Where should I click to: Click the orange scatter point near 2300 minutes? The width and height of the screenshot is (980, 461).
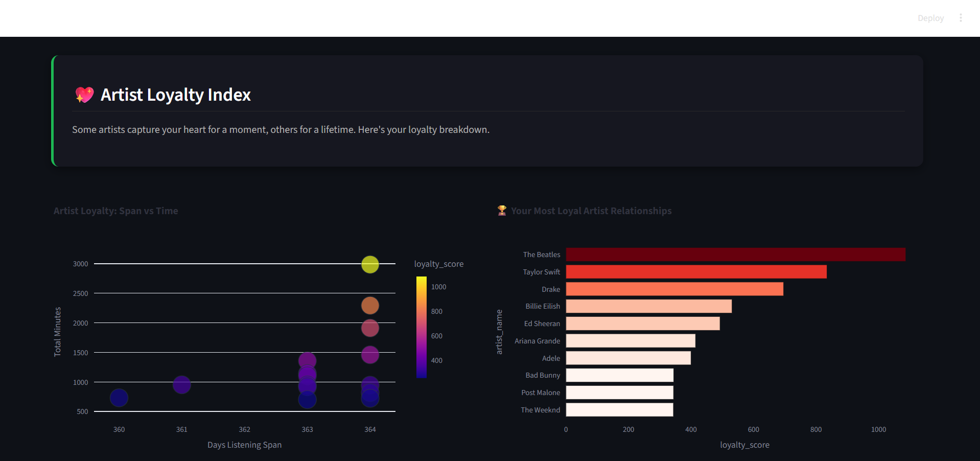tap(370, 306)
